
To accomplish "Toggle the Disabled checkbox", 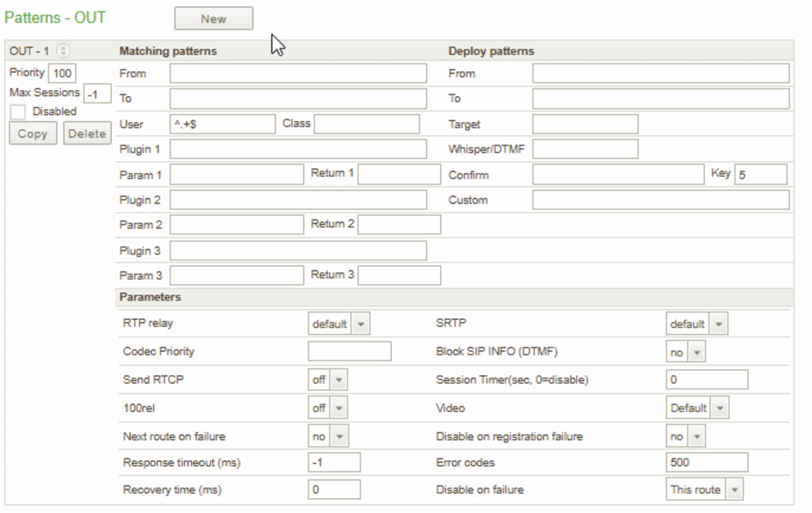I will (18, 113).
